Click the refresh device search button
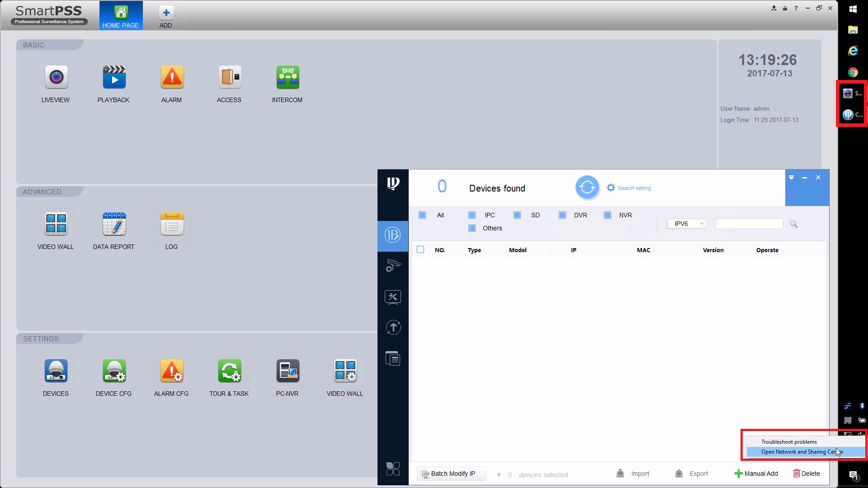 587,187
